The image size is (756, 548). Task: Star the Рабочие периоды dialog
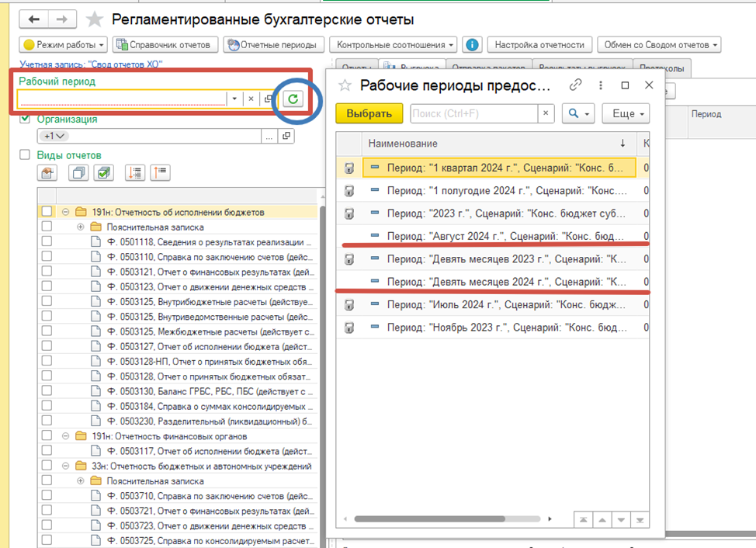point(345,86)
